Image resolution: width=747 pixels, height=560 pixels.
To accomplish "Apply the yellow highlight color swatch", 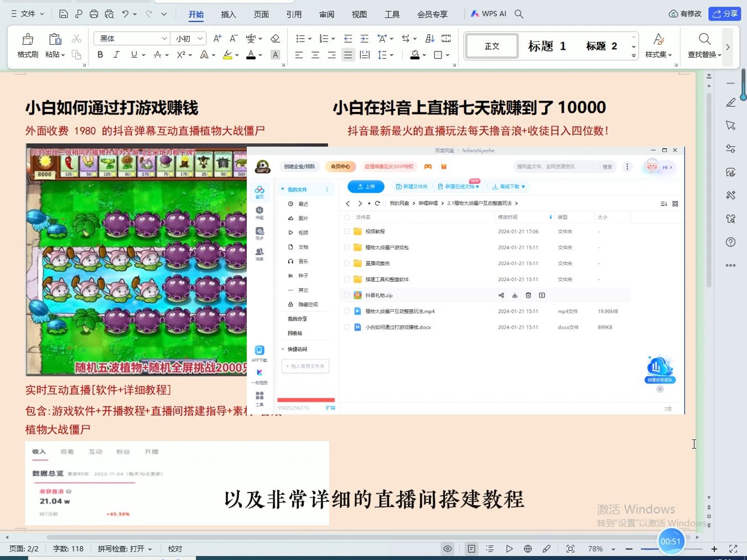I will coord(227,55).
